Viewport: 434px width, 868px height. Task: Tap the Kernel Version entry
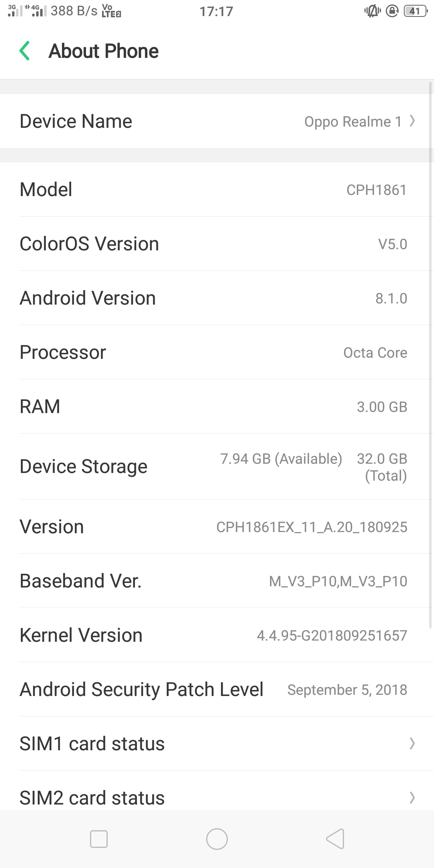[217, 635]
